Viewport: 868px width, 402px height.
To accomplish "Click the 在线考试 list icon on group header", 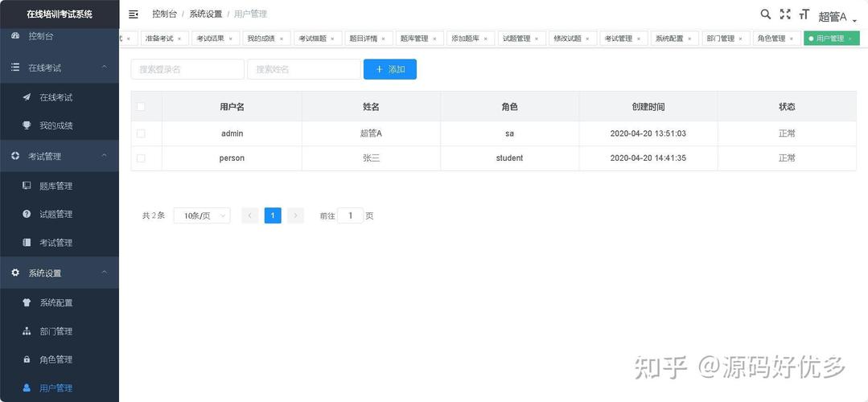I will coord(15,68).
